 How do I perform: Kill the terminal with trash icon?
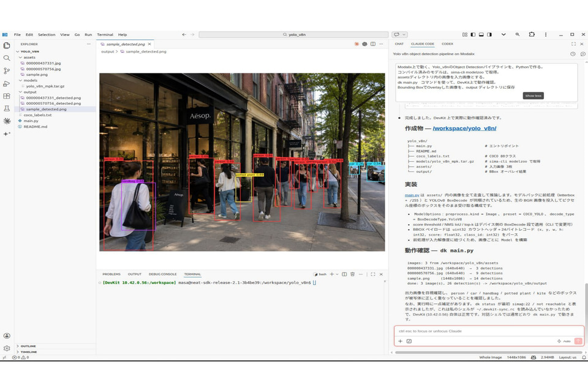353,274
